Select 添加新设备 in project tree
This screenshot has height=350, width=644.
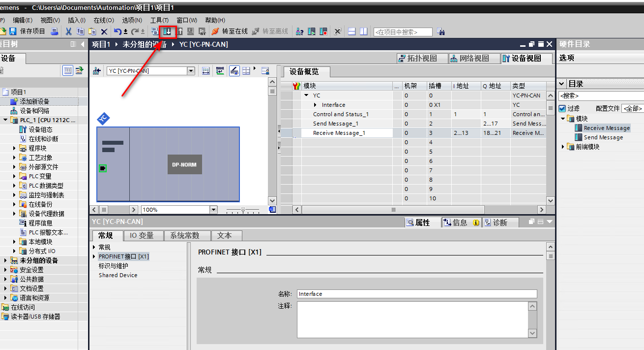coord(34,101)
